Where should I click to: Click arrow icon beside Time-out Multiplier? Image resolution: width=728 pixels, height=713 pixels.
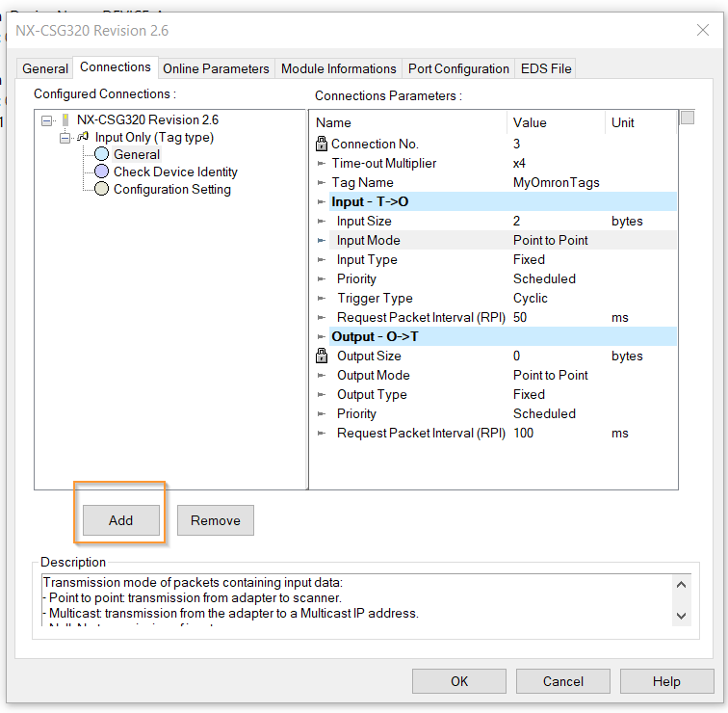[x=321, y=164]
